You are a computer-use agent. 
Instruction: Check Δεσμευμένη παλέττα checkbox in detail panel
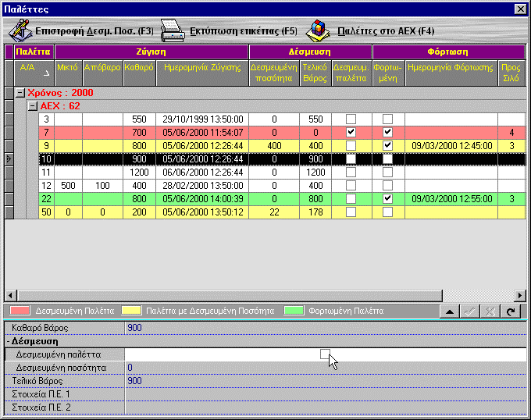click(x=325, y=354)
